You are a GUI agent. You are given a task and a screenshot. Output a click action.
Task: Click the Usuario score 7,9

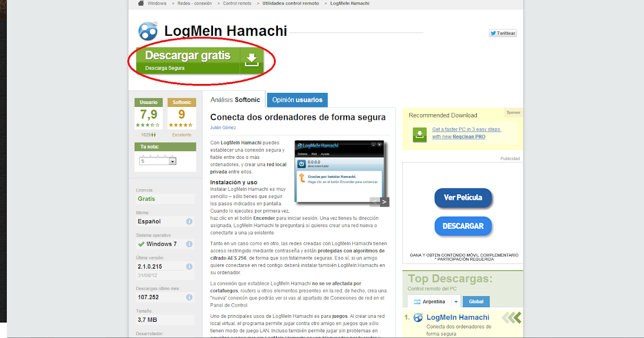click(149, 114)
